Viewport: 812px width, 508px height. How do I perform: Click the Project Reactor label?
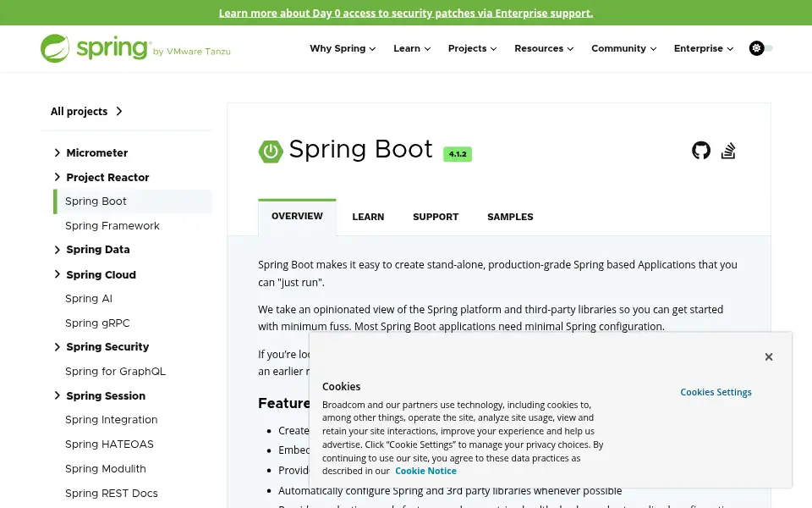coord(107,177)
